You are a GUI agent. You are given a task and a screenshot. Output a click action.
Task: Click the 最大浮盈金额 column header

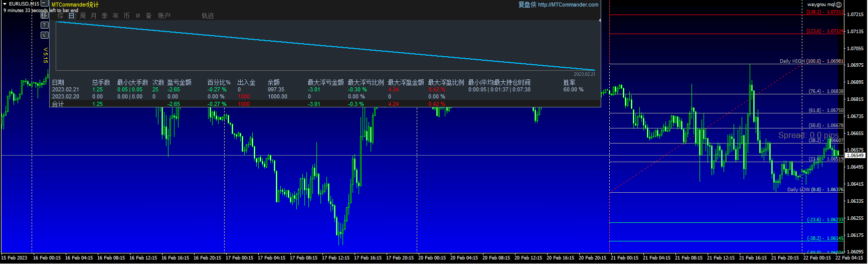[x=406, y=82]
